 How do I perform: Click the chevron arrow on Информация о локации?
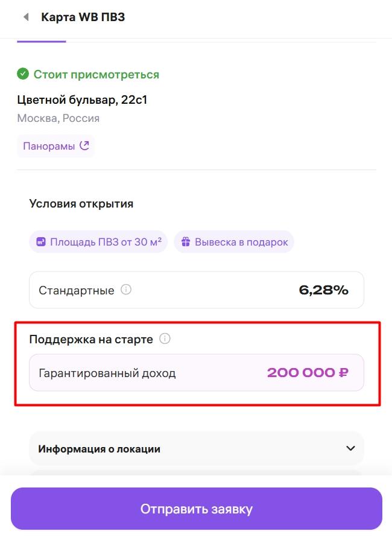point(350,448)
